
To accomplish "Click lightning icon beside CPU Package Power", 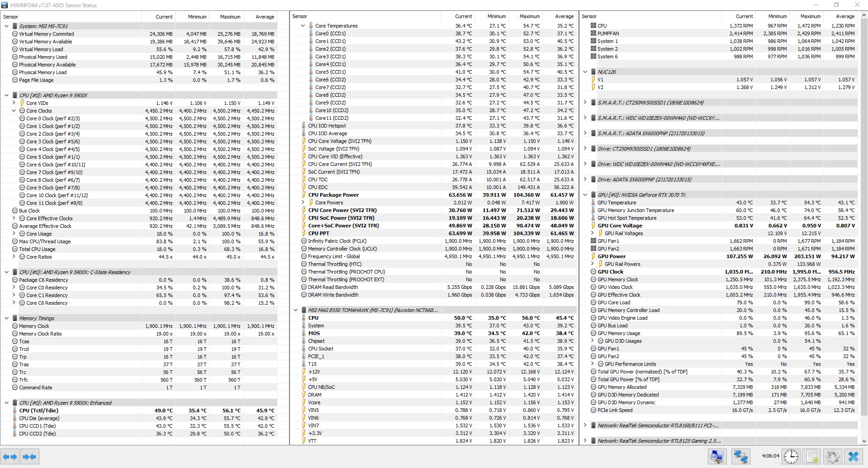I will [304, 195].
